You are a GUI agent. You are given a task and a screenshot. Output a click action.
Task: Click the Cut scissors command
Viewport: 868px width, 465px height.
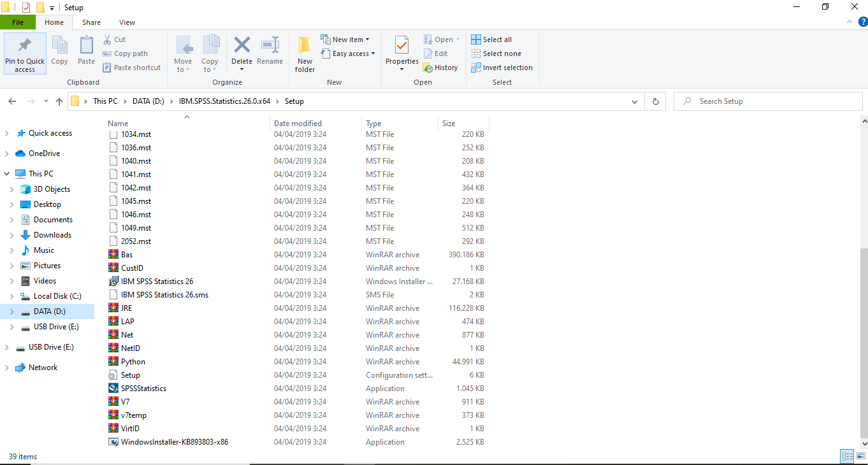click(115, 39)
